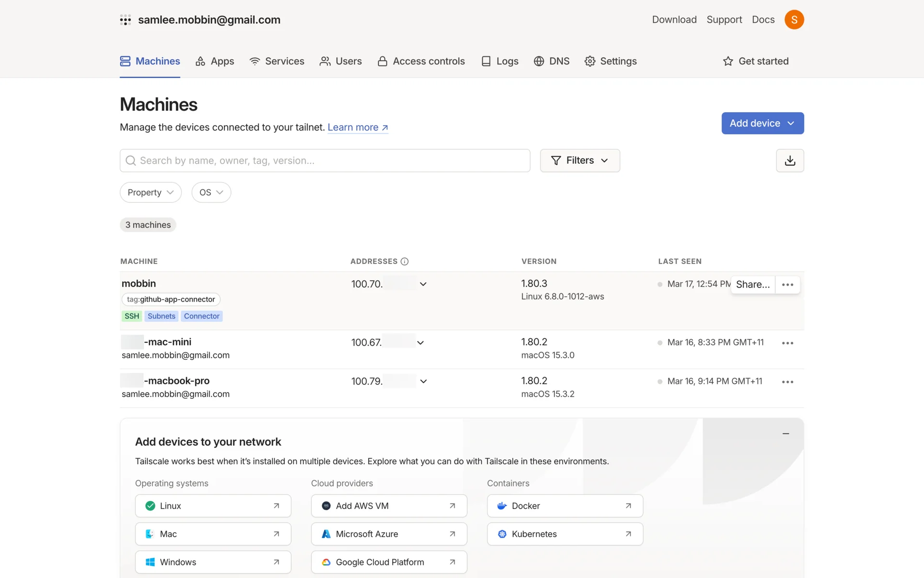Expand the OS filter dropdown
The image size is (924, 578).
(x=211, y=192)
